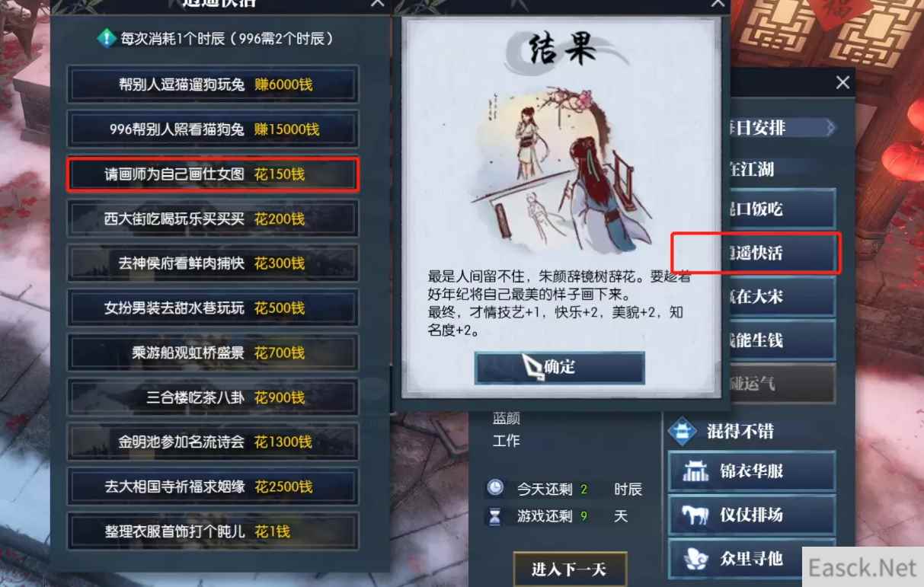Select 帮别人逗猫遛狗玩兔 earning 6000钱
Viewport: 924px width, 587px height.
click(x=213, y=85)
